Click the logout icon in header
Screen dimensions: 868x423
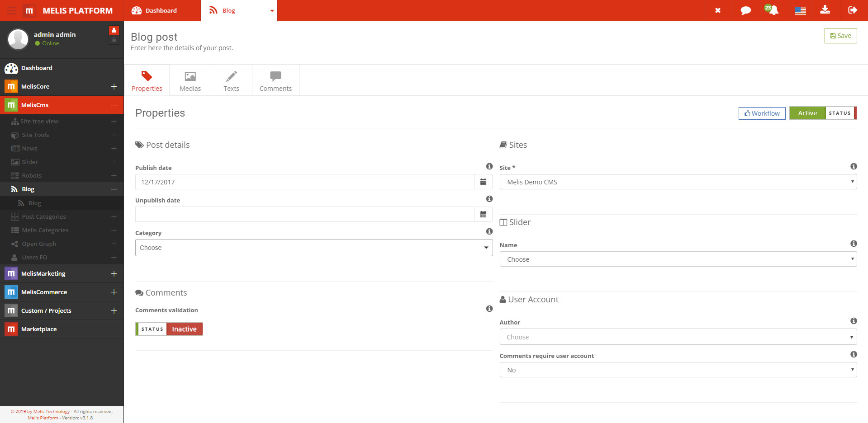click(x=853, y=10)
